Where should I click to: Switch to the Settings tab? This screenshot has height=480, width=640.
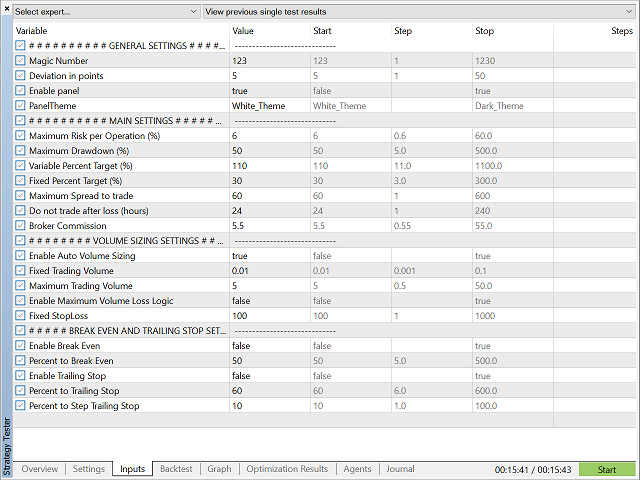tap(89, 469)
